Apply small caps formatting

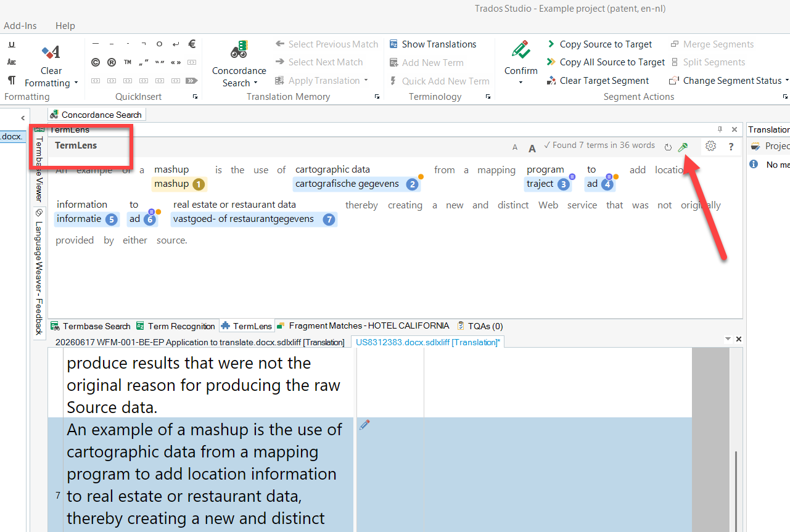click(12, 62)
